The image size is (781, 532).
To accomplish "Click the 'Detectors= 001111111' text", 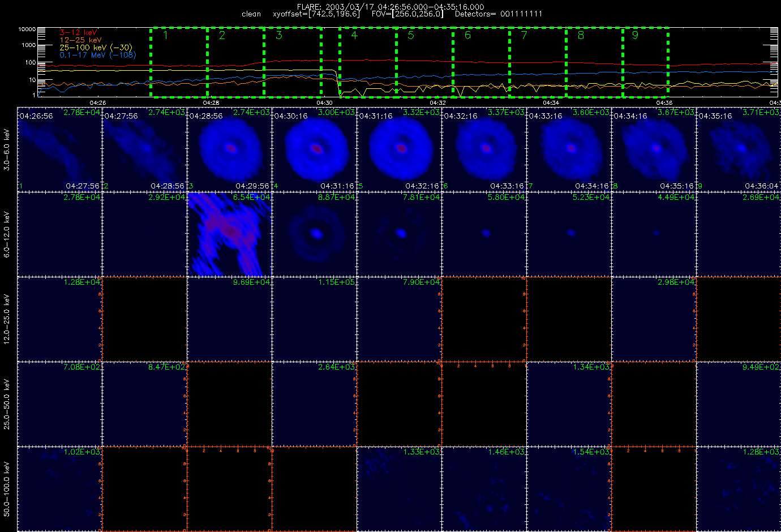I will click(x=499, y=14).
